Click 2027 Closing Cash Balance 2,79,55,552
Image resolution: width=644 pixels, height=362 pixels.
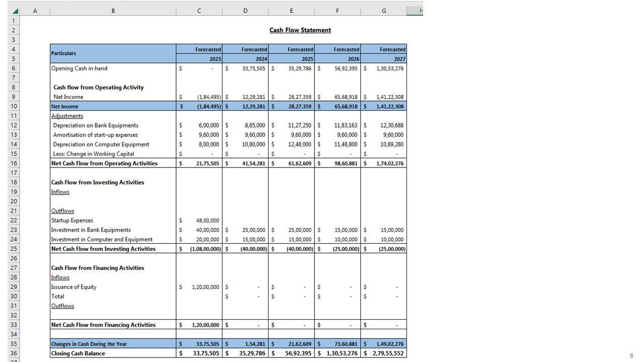(387, 353)
